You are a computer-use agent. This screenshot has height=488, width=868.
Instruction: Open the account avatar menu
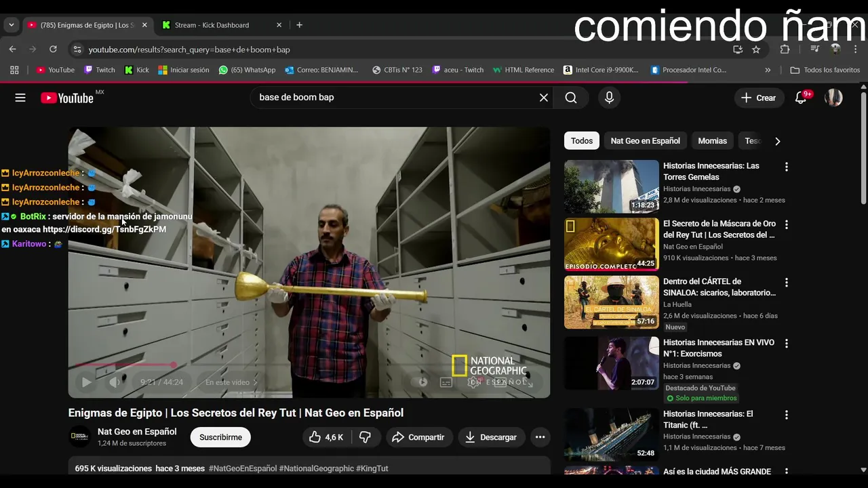833,98
